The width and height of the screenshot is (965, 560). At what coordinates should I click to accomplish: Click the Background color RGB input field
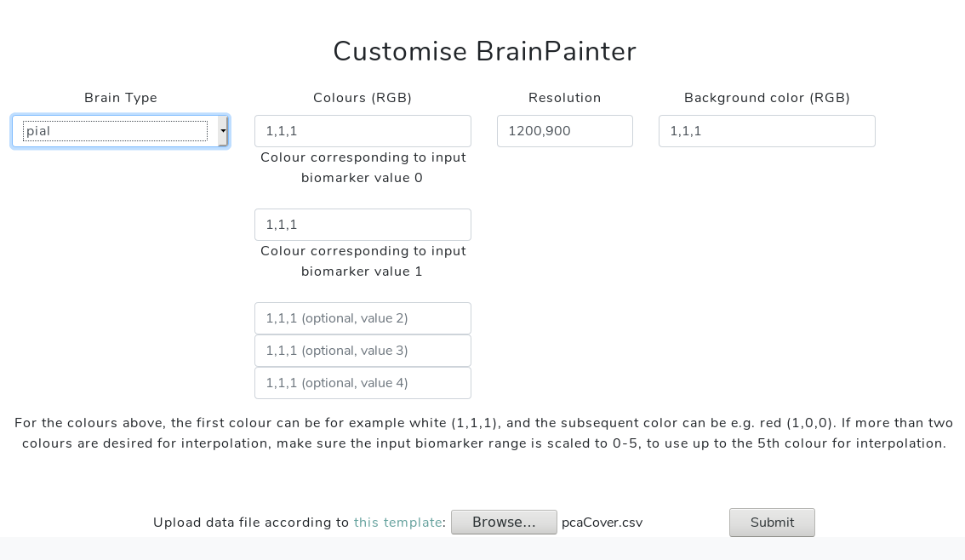[x=767, y=131]
